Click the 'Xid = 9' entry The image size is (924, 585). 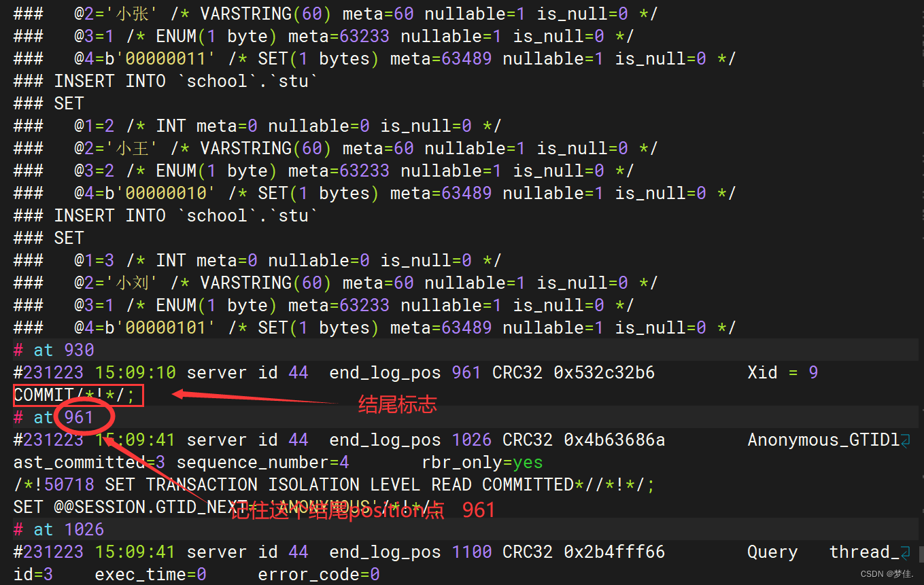[783, 373]
